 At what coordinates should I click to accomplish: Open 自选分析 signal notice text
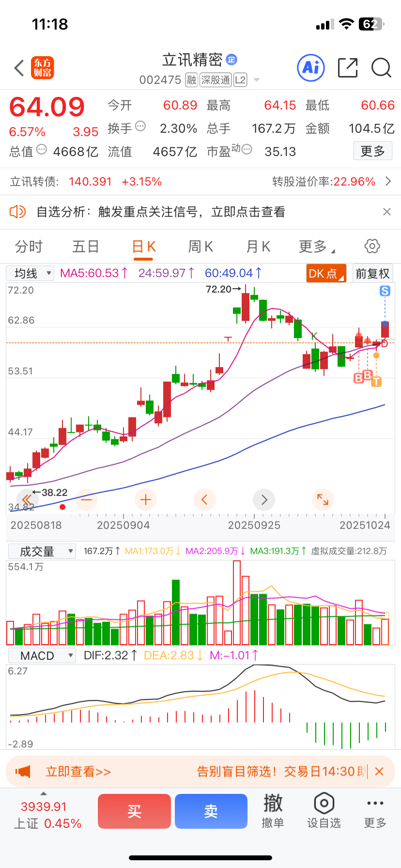161,212
